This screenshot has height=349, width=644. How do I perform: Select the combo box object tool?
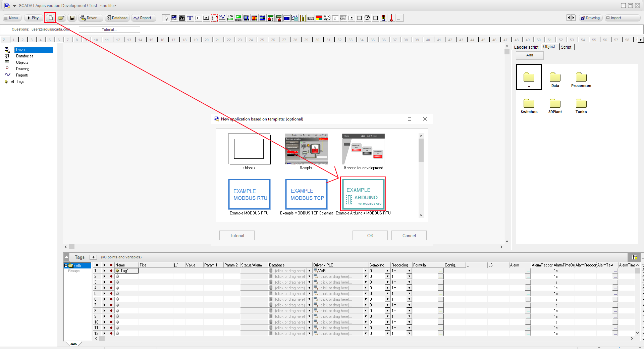351,18
